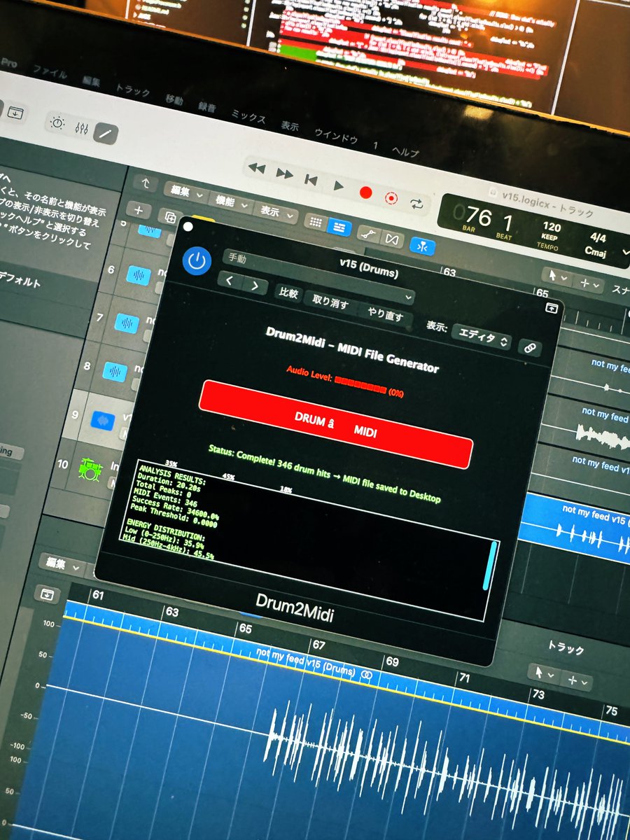Switch to list view icon
This screenshot has width=630, height=840.
[339, 228]
